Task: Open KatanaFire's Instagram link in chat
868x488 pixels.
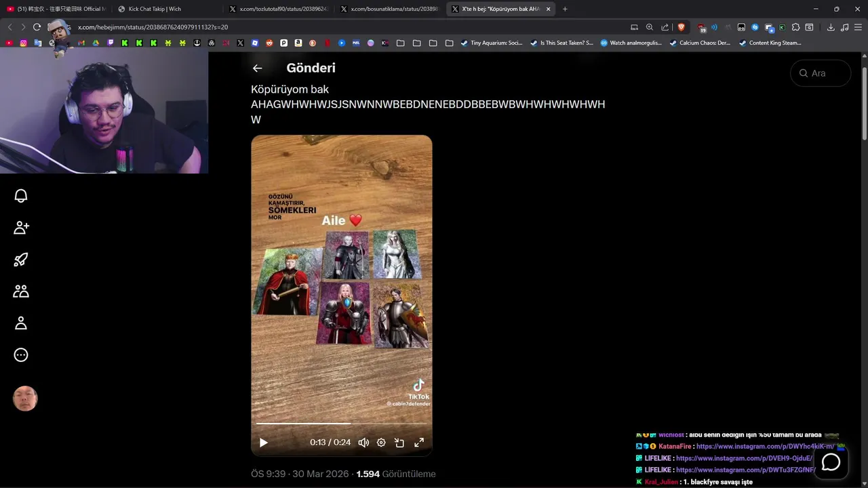Action: (x=765, y=447)
